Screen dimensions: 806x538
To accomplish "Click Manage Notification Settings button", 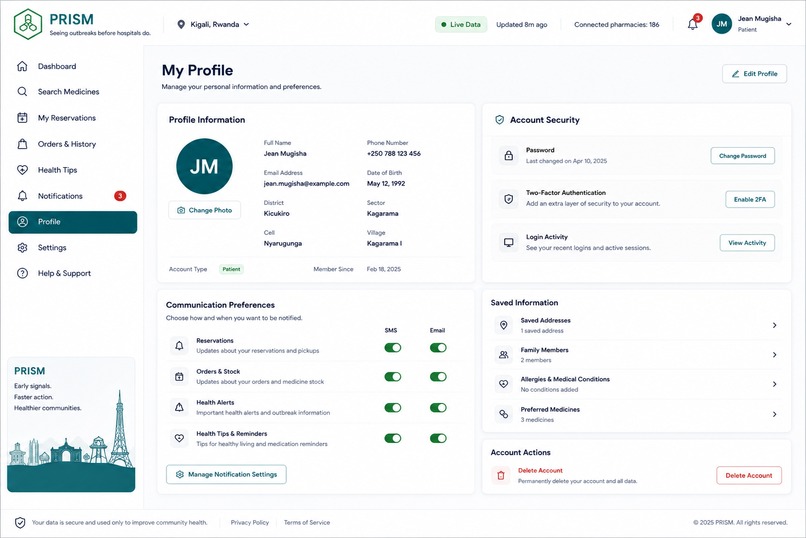I will tap(226, 474).
